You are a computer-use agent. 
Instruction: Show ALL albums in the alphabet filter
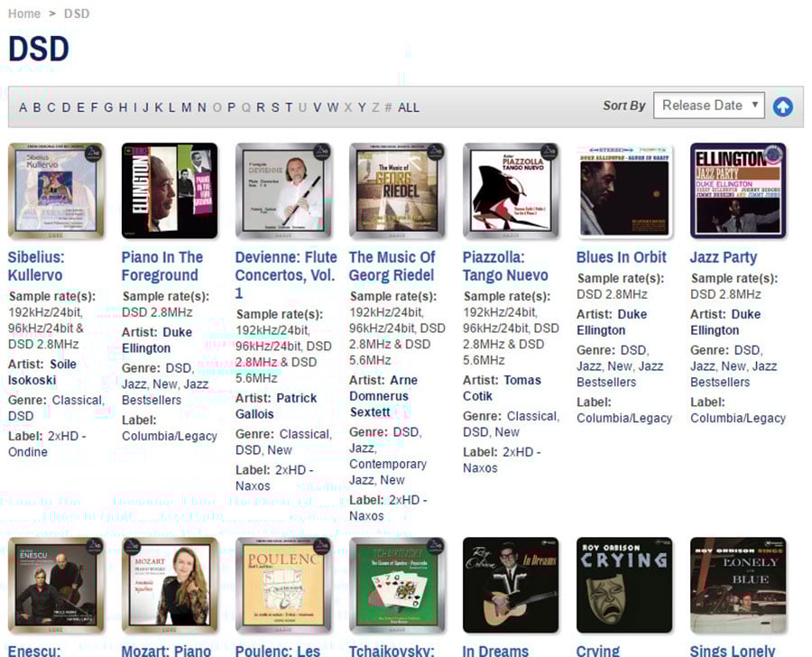[x=409, y=107]
